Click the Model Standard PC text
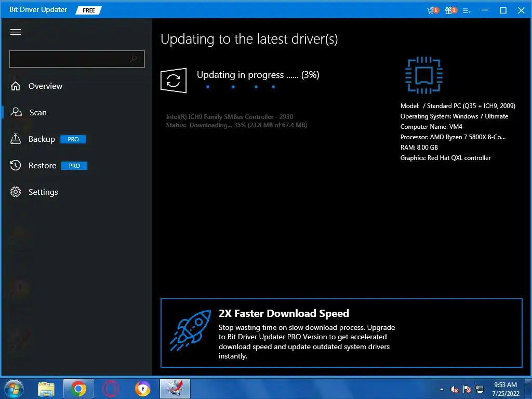532x399 pixels. click(458, 106)
